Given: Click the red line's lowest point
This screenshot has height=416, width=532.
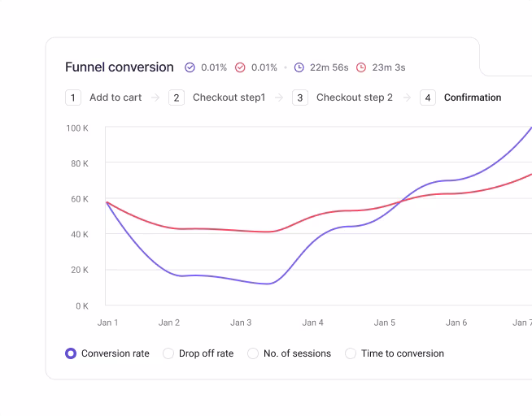Looking at the screenshot, I should 268,232.
